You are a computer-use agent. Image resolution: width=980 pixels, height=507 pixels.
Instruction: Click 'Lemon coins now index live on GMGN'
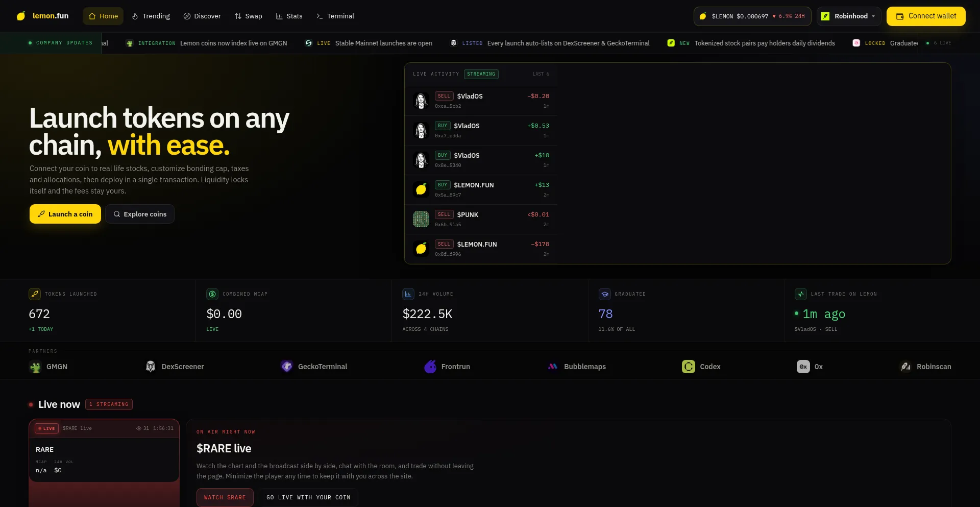(x=234, y=43)
